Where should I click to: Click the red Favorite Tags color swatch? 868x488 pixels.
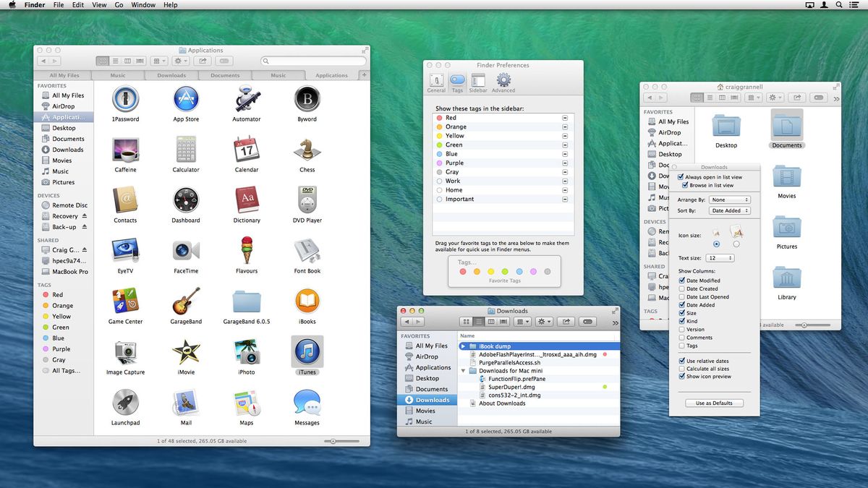[x=464, y=272]
